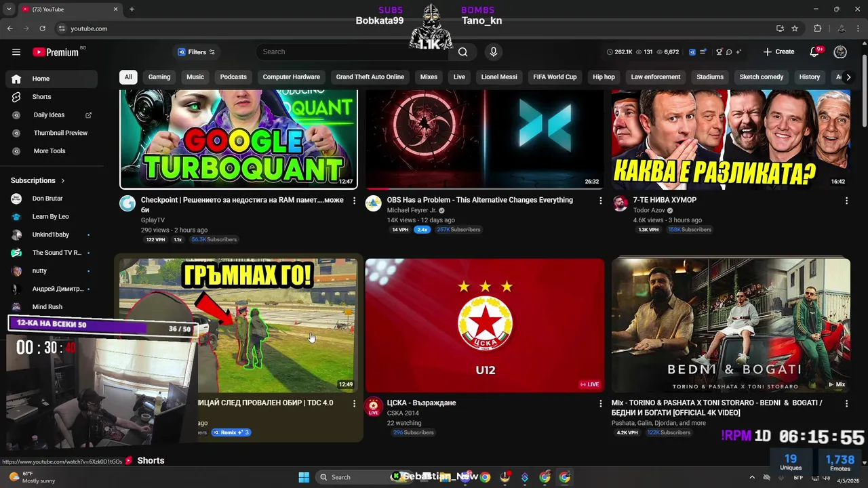Screen dimensions: 868x488
Task: Open a new browser tab
Action: point(132,9)
